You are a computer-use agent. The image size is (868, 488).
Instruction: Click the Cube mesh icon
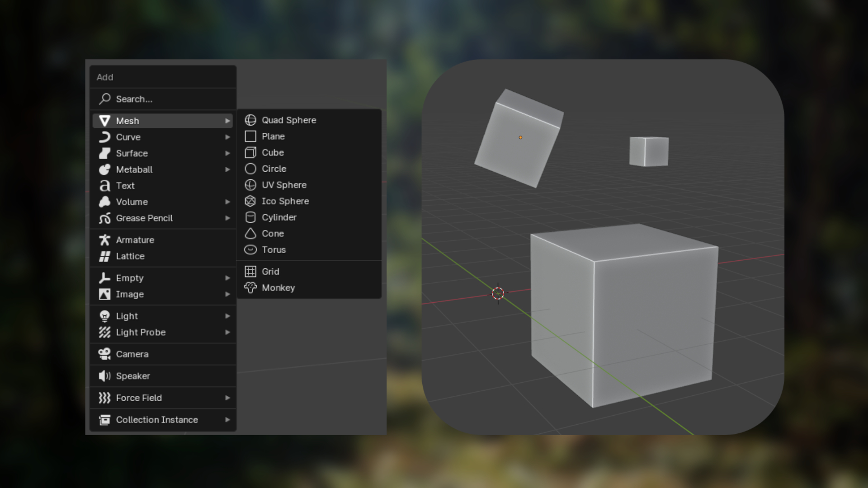[x=250, y=153]
